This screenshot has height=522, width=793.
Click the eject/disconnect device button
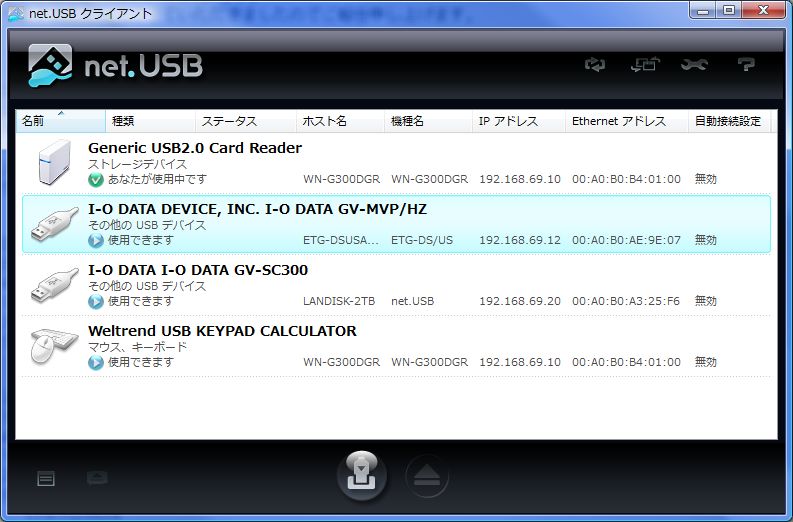tap(427, 476)
